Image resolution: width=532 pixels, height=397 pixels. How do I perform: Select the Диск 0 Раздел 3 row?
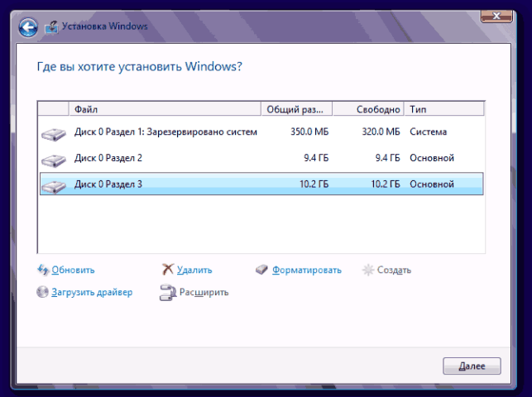[x=261, y=184]
